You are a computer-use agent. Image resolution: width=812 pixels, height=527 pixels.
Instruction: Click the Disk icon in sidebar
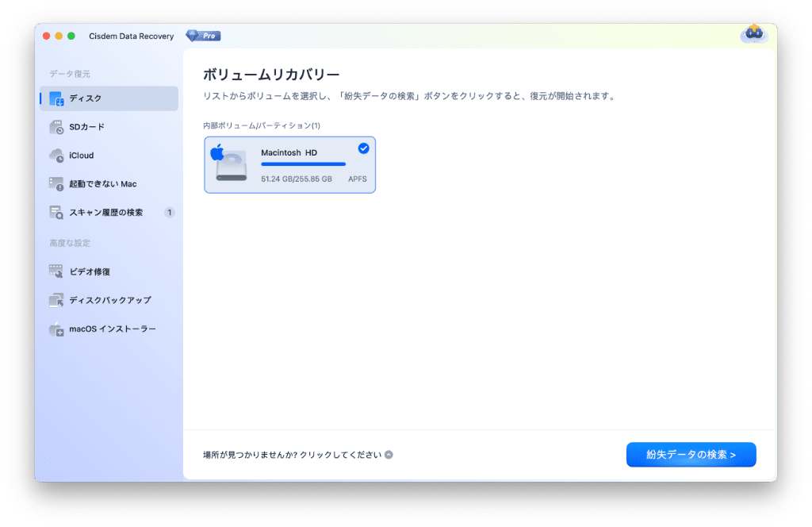[56, 98]
